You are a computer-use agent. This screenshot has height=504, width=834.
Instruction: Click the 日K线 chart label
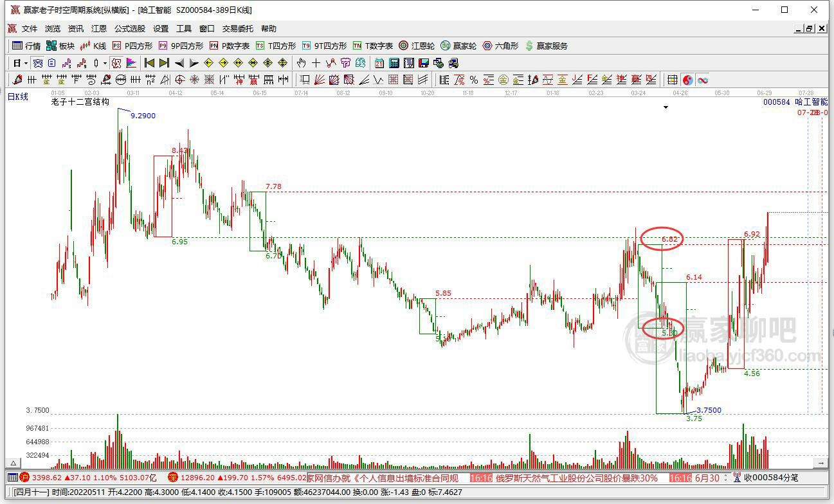(18, 96)
